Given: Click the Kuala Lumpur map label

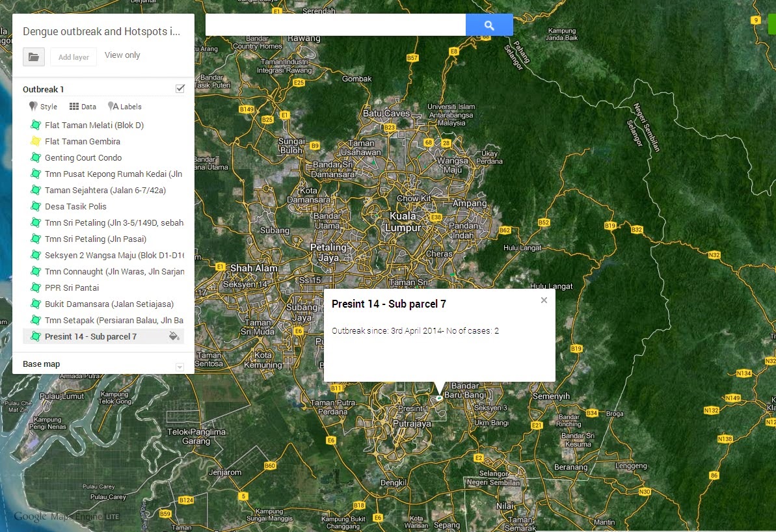Looking at the screenshot, I should [403, 222].
